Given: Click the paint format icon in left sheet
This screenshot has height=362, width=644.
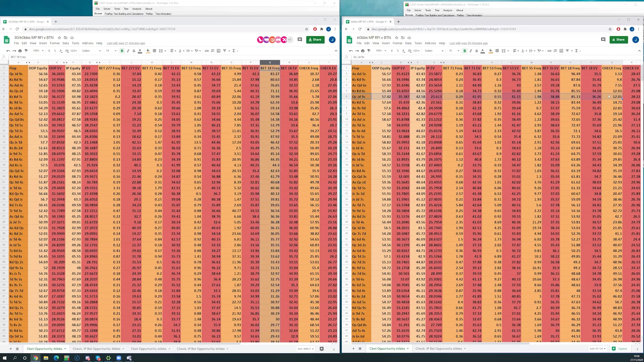Looking at the screenshot, I should 26,51.
